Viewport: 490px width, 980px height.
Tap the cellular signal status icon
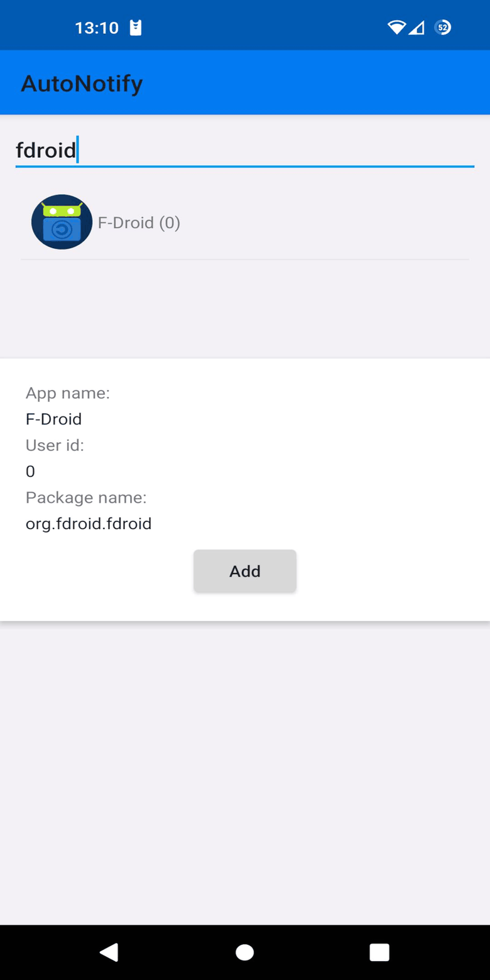416,28
